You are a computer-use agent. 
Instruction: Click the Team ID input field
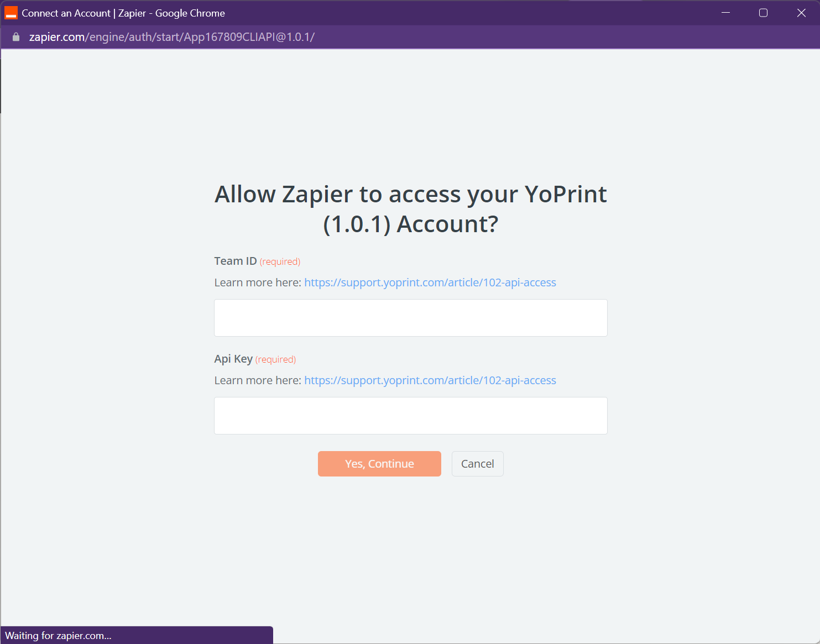[411, 318]
